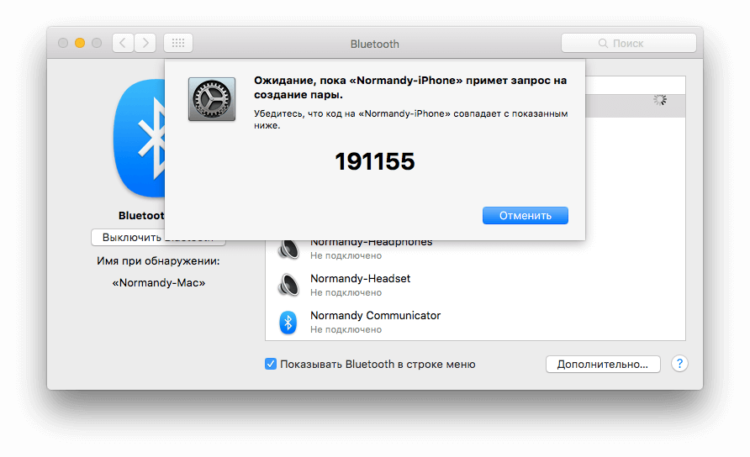Click the System Preferences gear icon in dialog
The height and width of the screenshot is (457, 750).
(211, 99)
